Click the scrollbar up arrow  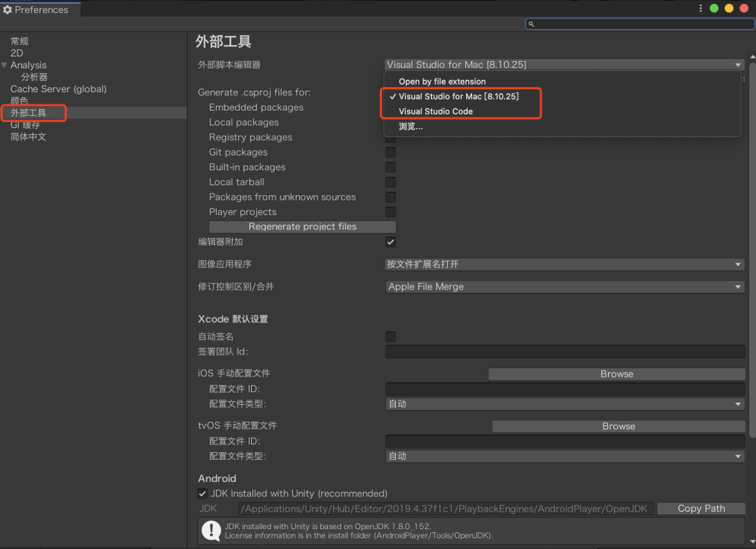753,57
